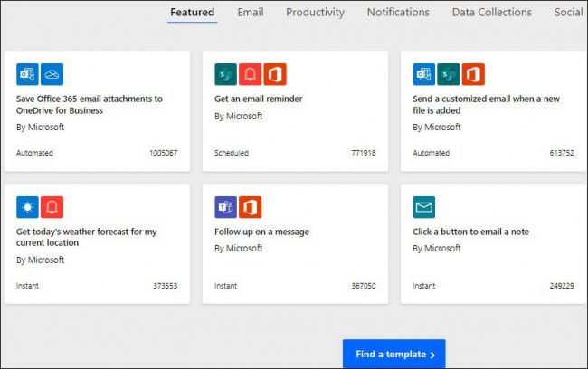588x369 pixels.
Task: Click the SharePoint icon on email reminder card
Action: coord(225,74)
